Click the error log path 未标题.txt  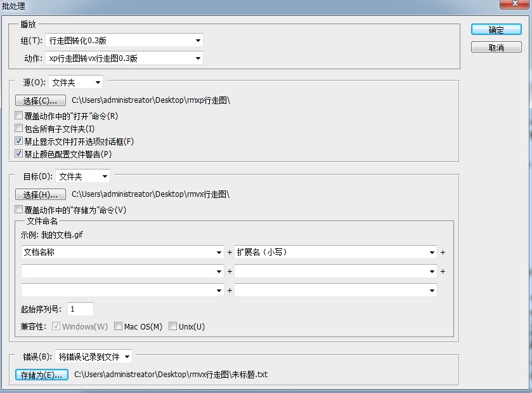(171, 375)
